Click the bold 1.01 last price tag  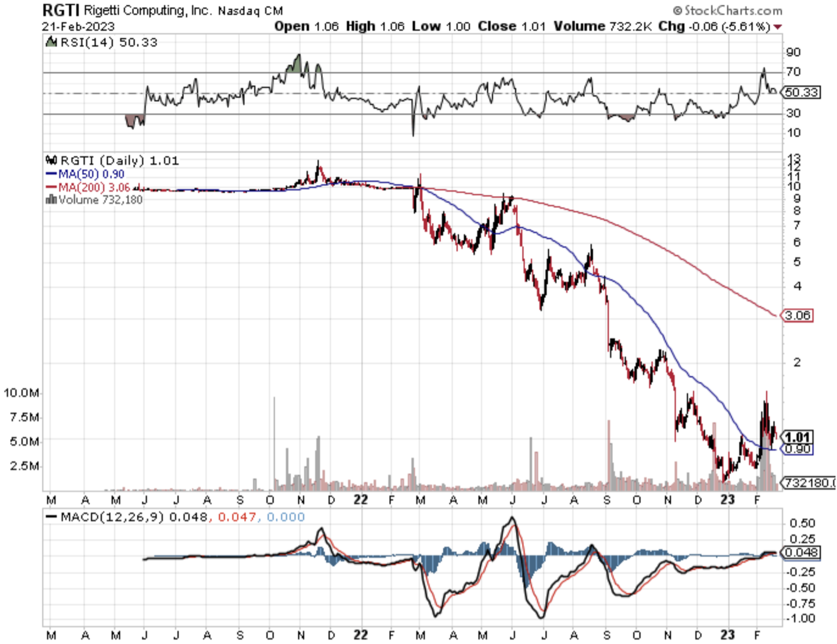[x=797, y=437]
